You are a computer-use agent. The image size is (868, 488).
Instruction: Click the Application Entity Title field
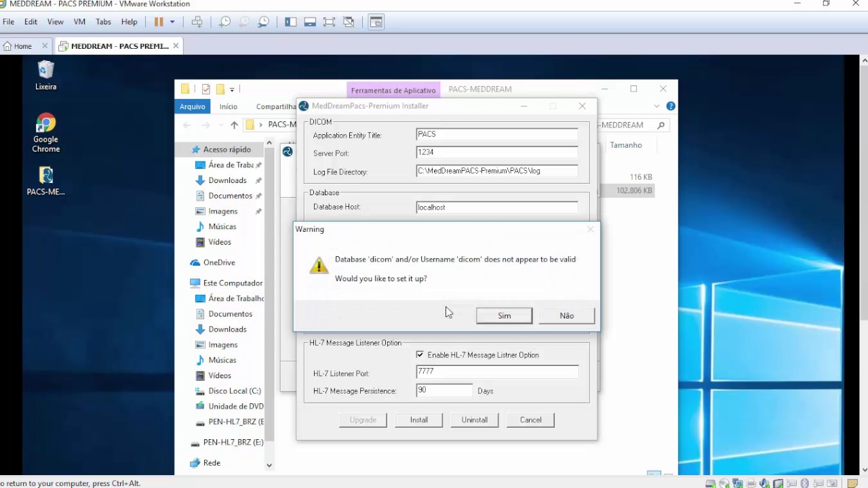(x=497, y=134)
